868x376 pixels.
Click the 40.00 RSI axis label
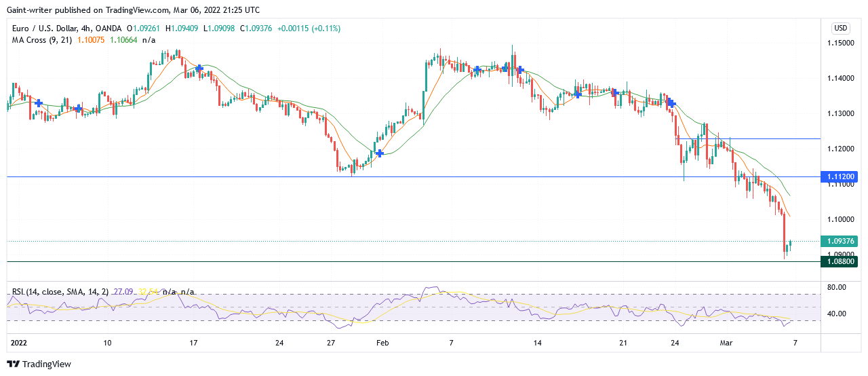836,314
